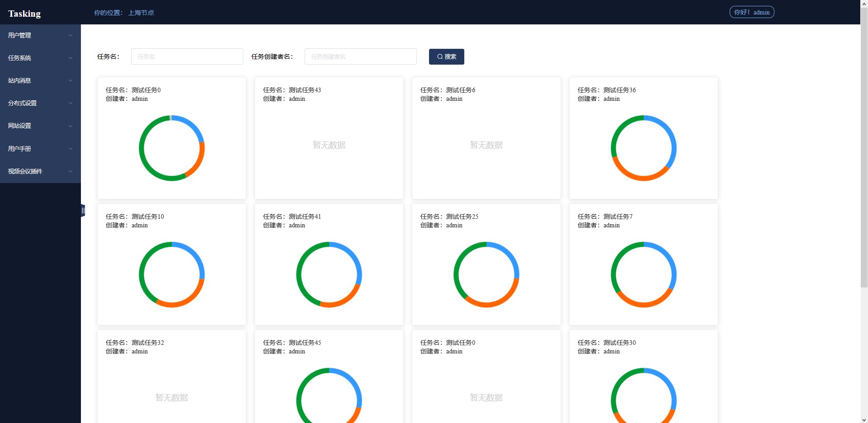This screenshot has height=423, width=868.
Task: Expand the 用户手册 chevron
Action: 71,149
